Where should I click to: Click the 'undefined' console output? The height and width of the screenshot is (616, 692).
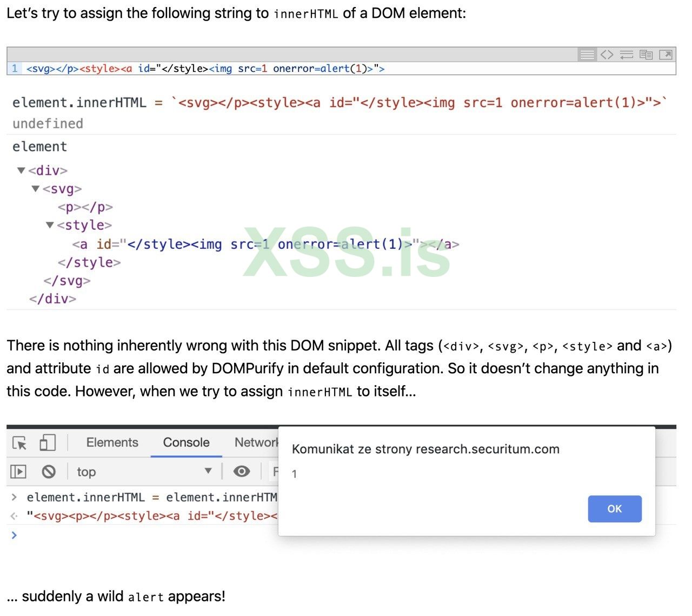click(48, 124)
